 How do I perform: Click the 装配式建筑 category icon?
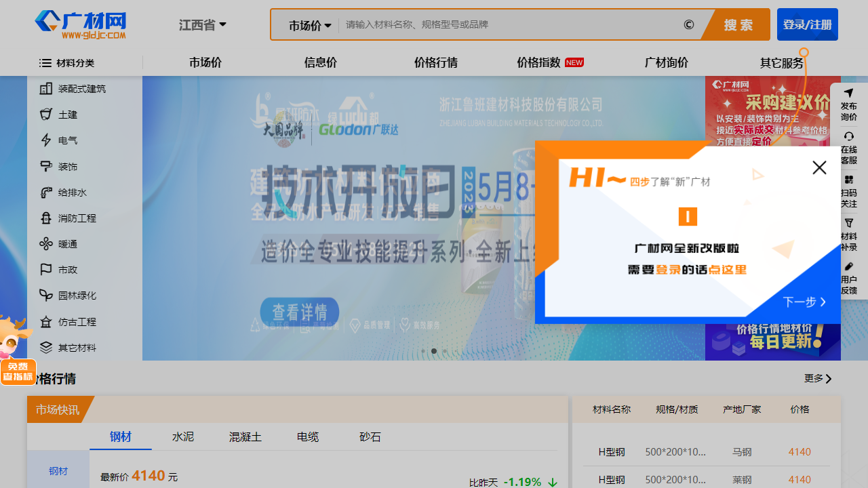pos(46,89)
